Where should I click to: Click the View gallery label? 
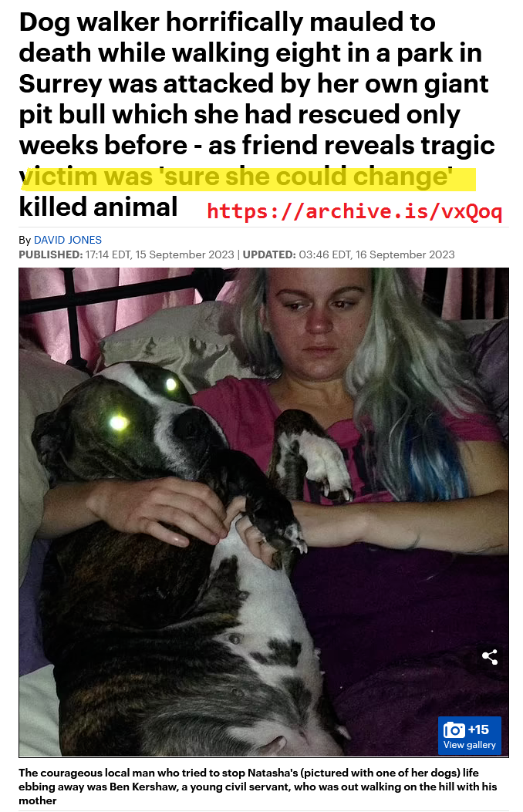click(469, 745)
